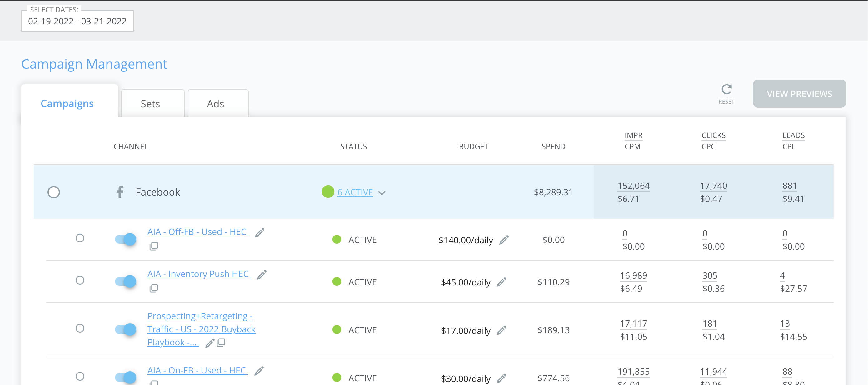Edit the AIA - On-FB - Used - HEC name
This screenshot has width=868, height=385.
point(259,371)
